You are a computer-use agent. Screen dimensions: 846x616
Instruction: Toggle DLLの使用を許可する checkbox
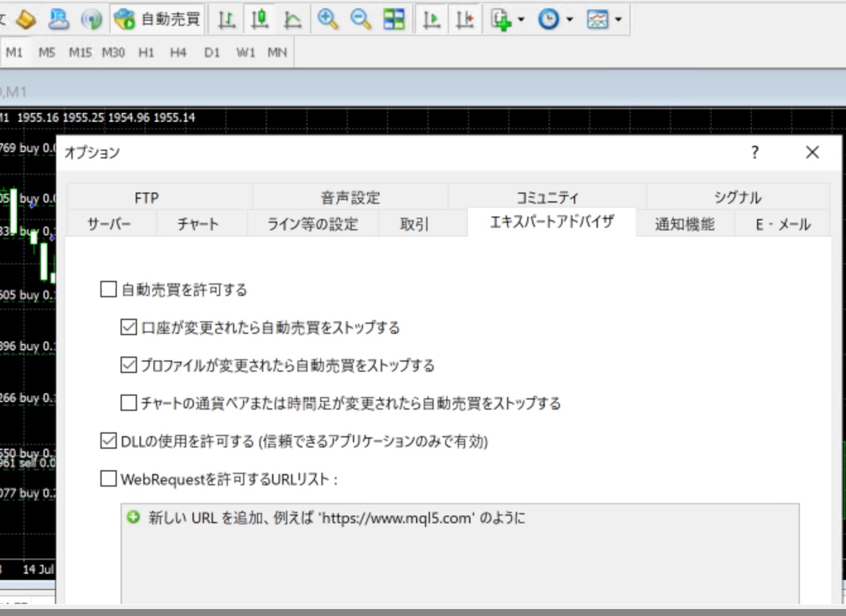[x=109, y=441]
